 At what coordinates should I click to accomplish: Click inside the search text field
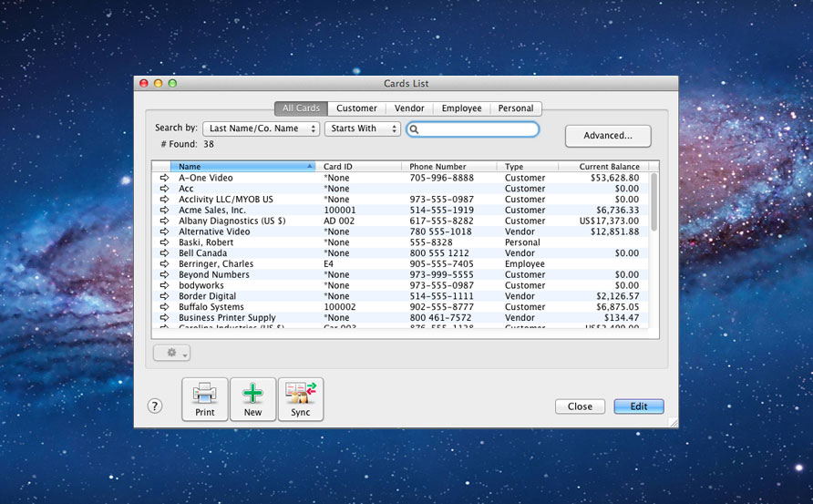[473, 129]
